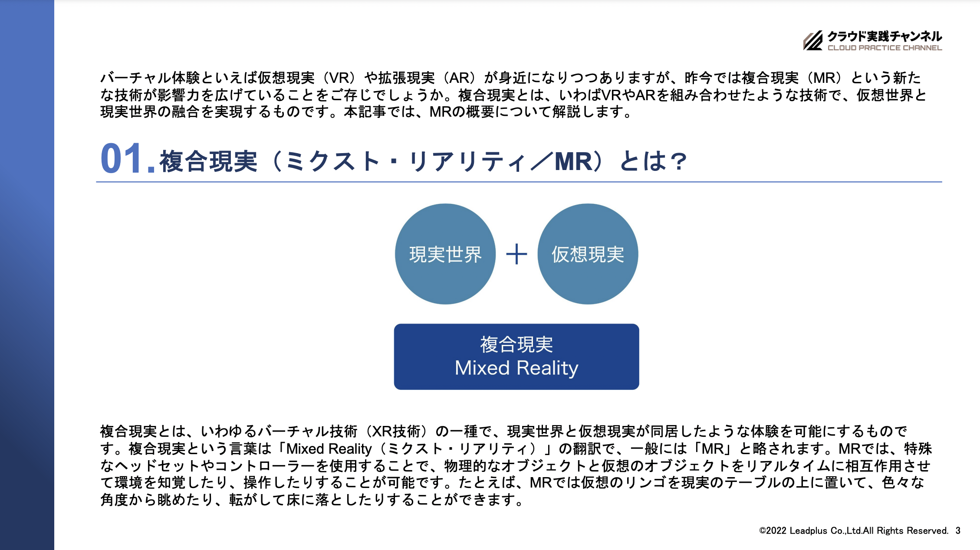Toggle the MR definition text block
980x550 pixels.
pyautogui.click(x=490, y=467)
